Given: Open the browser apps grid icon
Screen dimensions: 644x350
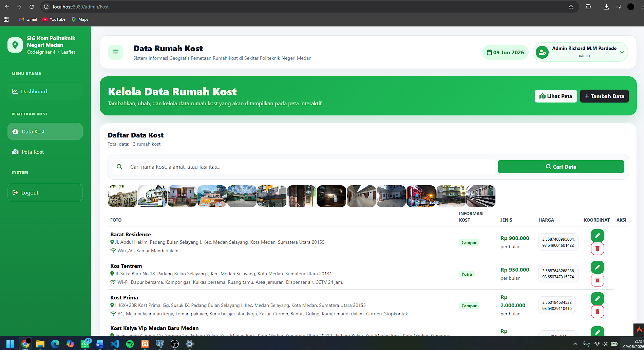Looking at the screenshot, I should (6, 19).
